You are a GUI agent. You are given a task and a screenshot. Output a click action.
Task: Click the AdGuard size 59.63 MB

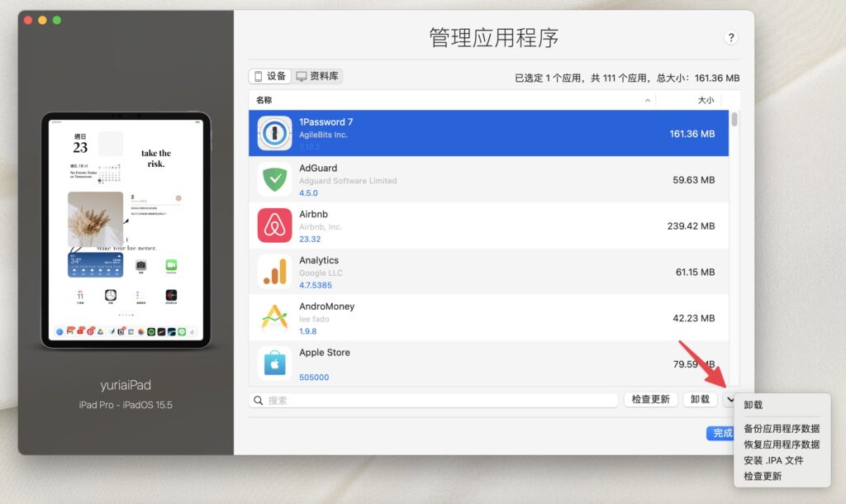point(694,179)
